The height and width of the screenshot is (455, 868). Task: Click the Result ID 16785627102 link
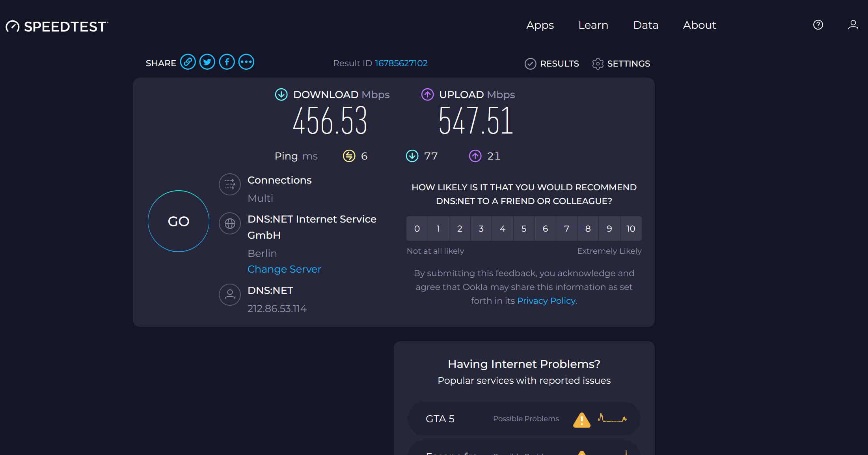(401, 63)
